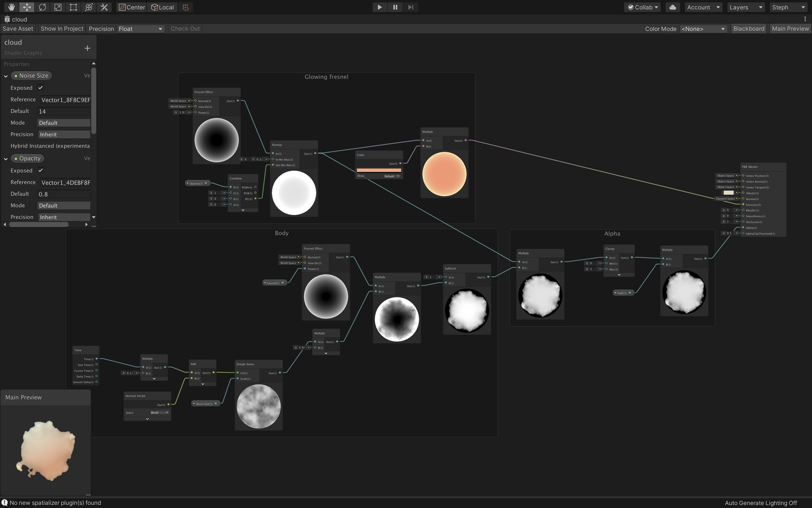The image size is (812, 508).
Task: Select the Rect transform tool
Action: coord(73,7)
